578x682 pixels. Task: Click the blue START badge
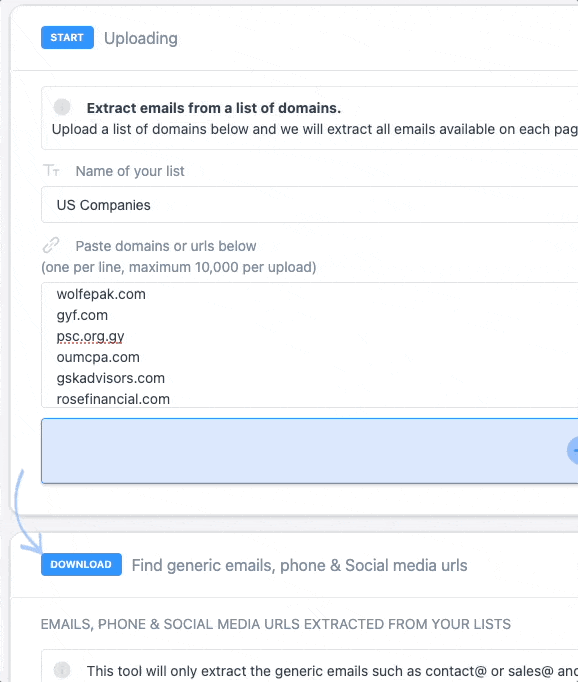[67, 37]
